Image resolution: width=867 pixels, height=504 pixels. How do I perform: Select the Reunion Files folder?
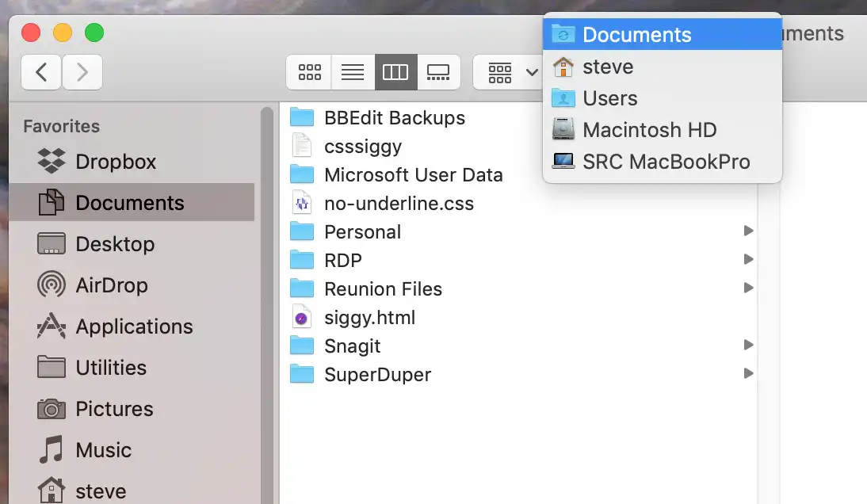pyautogui.click(x=382, y=288)
